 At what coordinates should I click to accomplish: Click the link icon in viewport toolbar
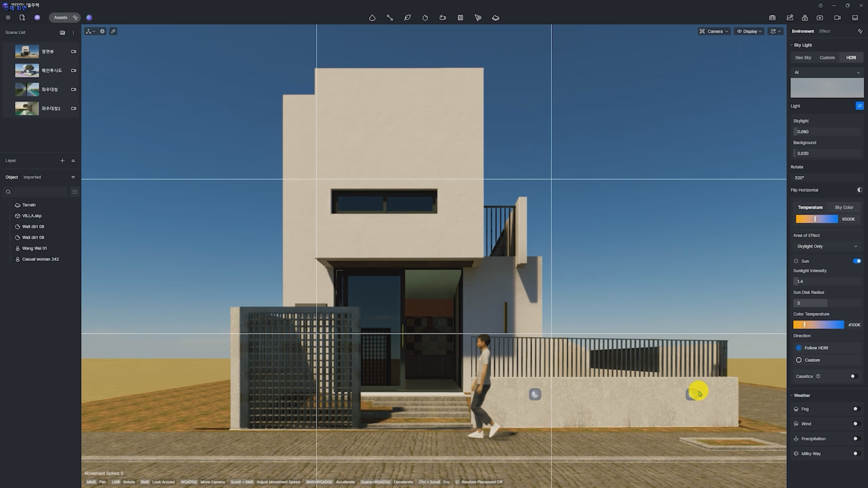pos(113,32)
